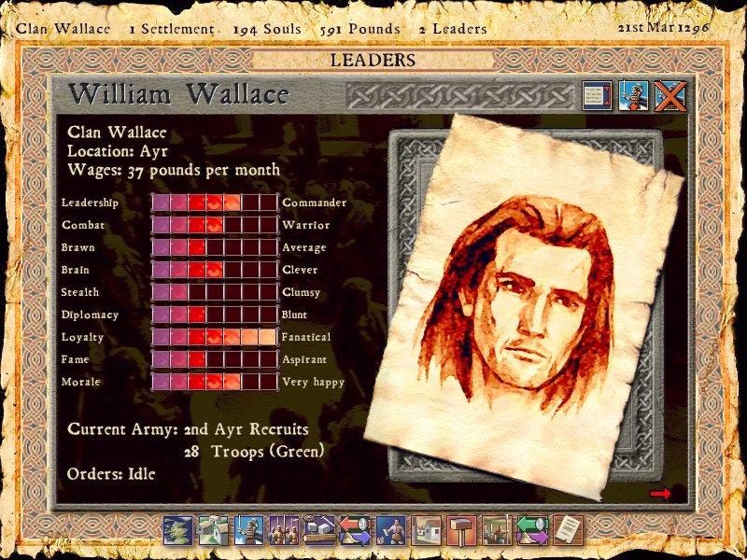Click the dismiss leader icon with orange X

(x=669, y=96)
